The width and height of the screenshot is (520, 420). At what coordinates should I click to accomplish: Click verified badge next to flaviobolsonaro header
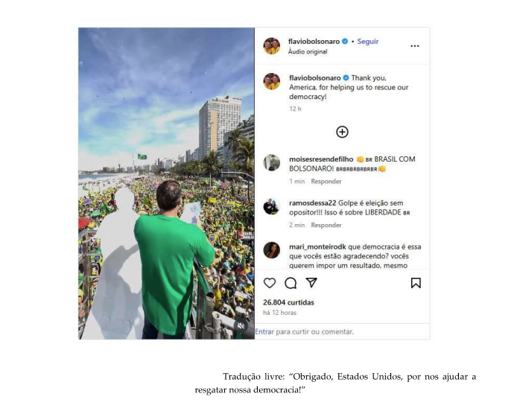click(x=345, y=42)
